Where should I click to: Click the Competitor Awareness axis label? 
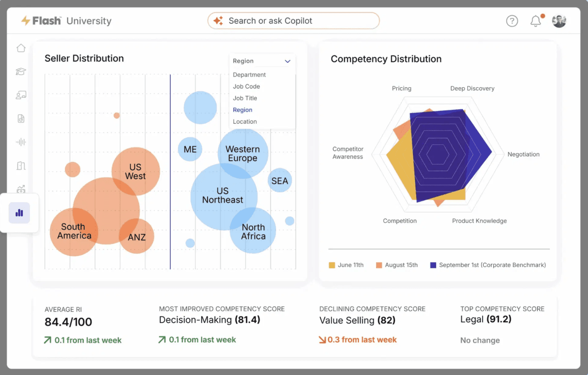[x=348, y=153]
